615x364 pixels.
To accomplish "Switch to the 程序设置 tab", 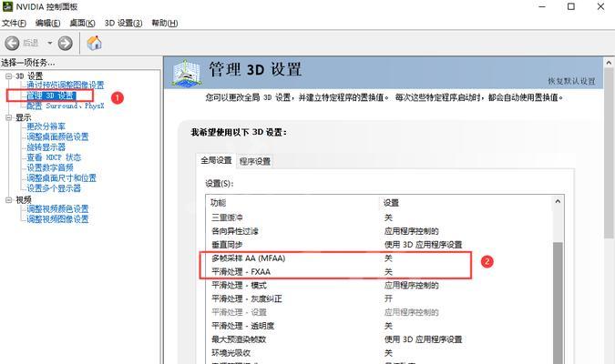I will (x=255, y=161).
